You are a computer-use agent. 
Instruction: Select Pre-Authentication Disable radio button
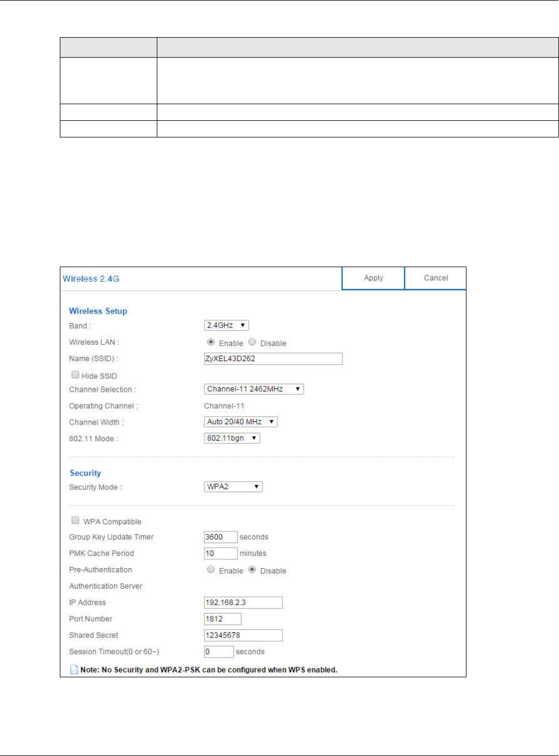point(252,570)
